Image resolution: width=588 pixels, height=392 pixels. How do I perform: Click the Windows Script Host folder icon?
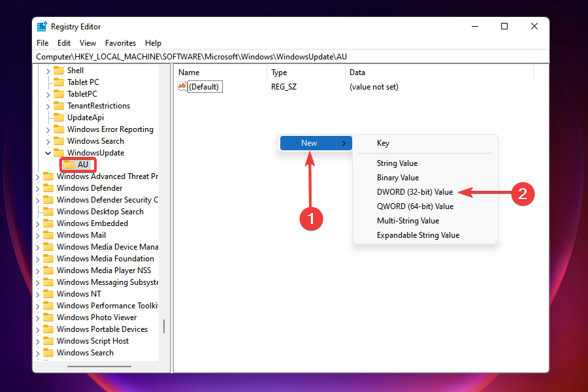pos(48,341)
